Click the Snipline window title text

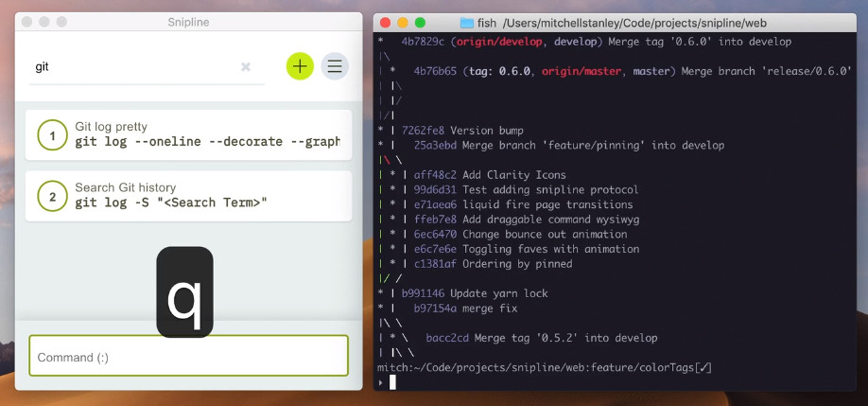pos(188,23)
